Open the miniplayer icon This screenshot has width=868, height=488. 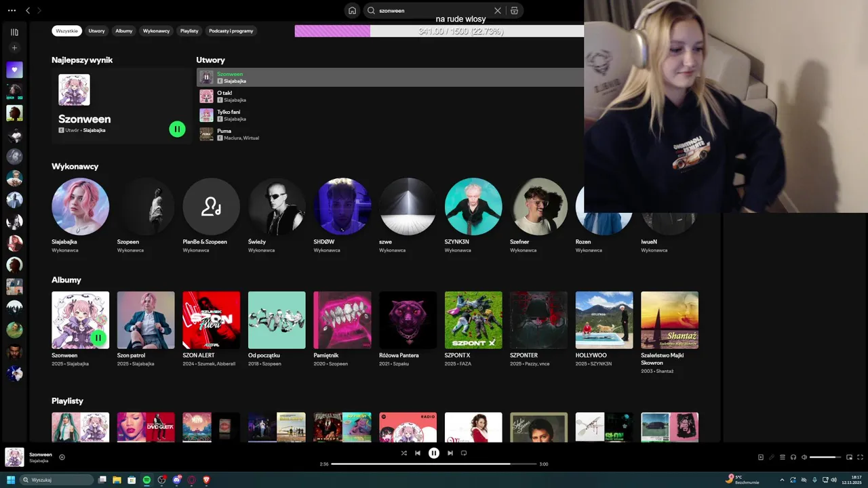coord(849,457)
